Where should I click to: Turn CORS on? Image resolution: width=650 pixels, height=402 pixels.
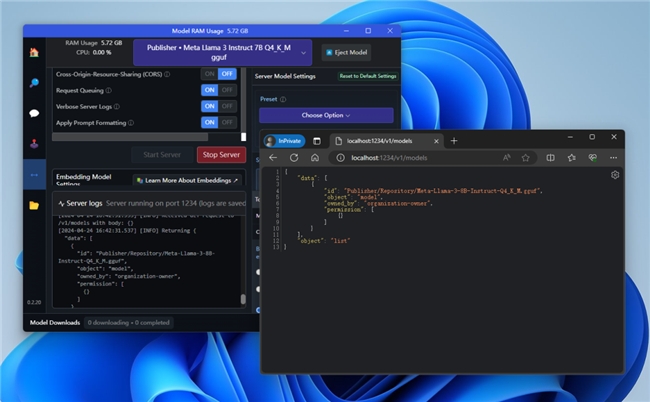210,74
